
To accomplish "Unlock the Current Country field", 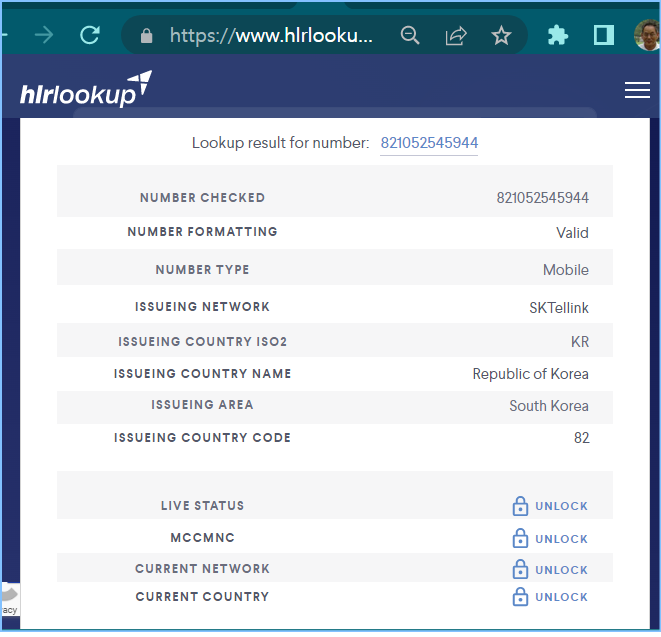I will click(x=561, y=597).
